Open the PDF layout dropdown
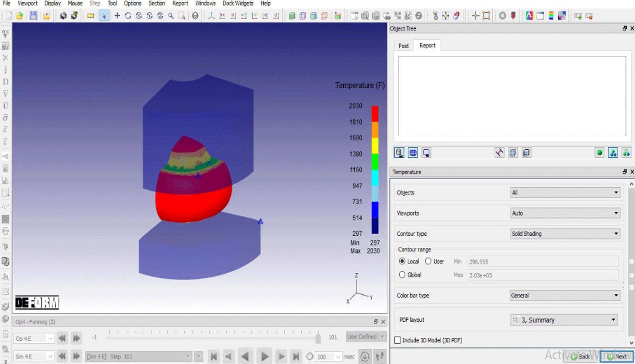 pyautogui.click(x=565, y=320)
